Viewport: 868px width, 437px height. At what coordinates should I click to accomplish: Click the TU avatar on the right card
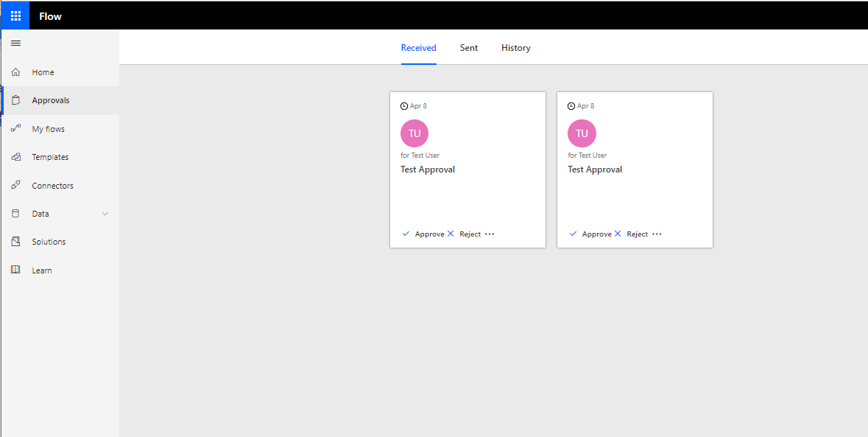[x=582, y=133]
